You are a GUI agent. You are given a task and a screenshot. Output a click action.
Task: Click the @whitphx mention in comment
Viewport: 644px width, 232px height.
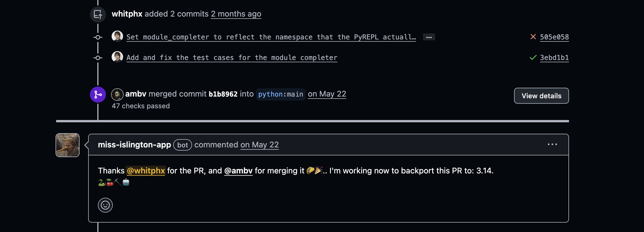click(x=146, y=171)
